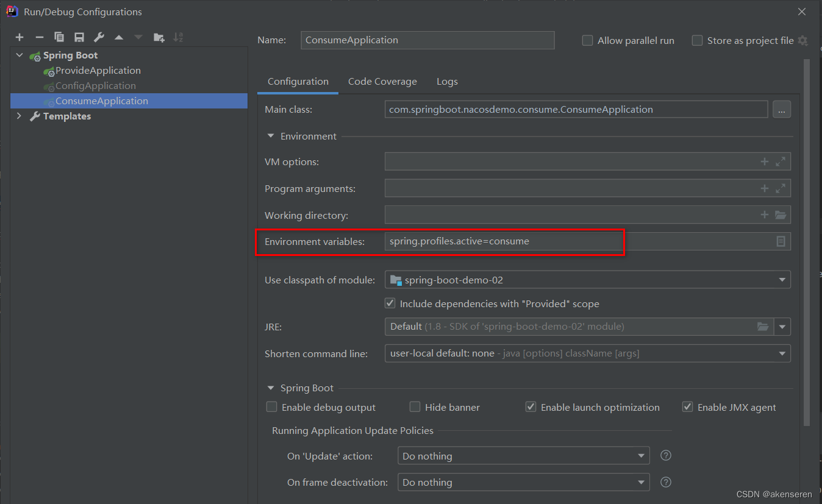Open Store as project file gear settings

(802, 41)
